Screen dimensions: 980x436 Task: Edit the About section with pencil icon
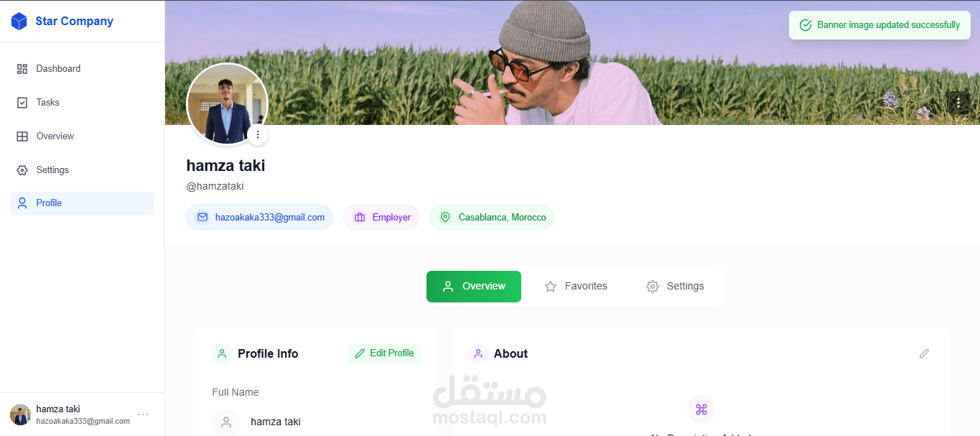[x=924, y=353]
